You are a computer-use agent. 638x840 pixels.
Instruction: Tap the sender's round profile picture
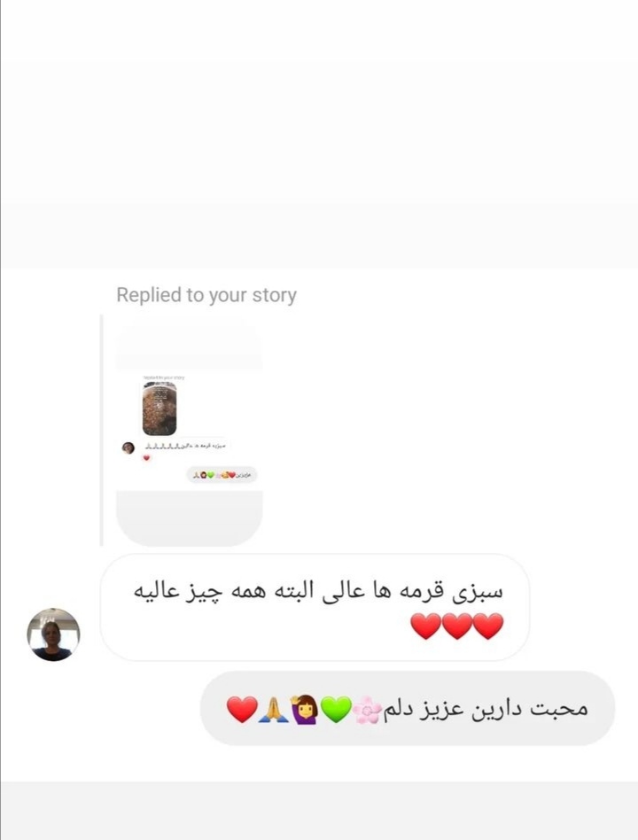[x=53, y=634]
